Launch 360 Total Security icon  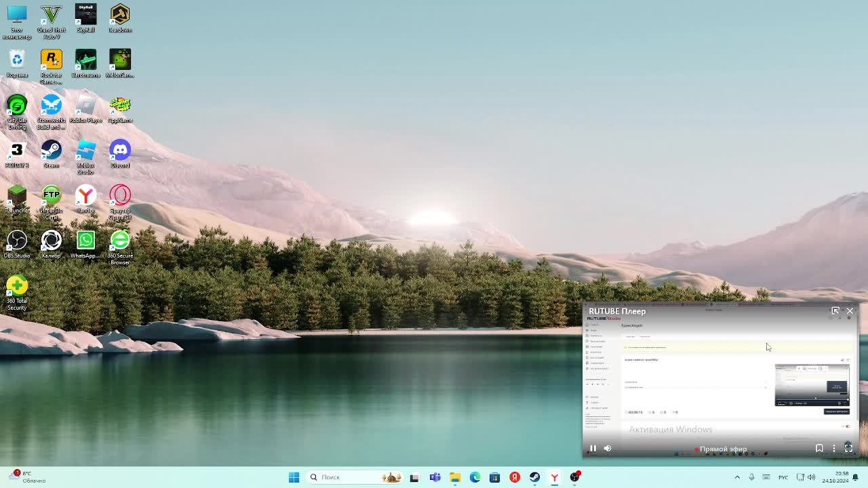(x=17, y=293)
